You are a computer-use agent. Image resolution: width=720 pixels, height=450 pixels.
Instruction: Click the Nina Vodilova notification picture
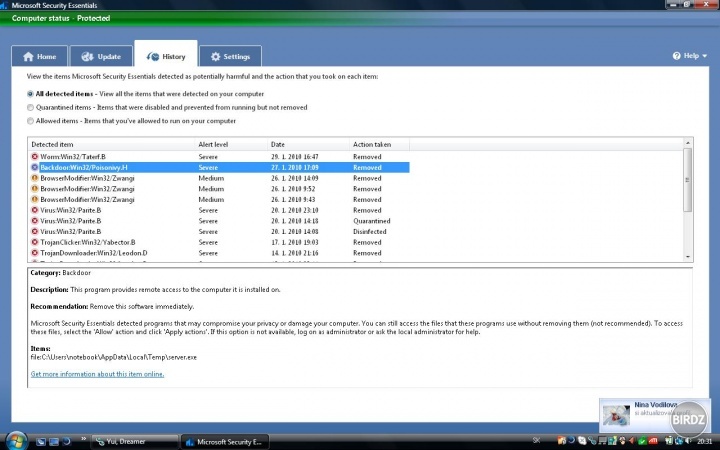616,415
